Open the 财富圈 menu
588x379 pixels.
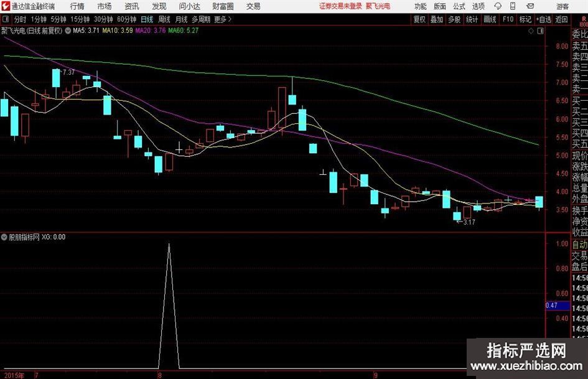(223, 6)
